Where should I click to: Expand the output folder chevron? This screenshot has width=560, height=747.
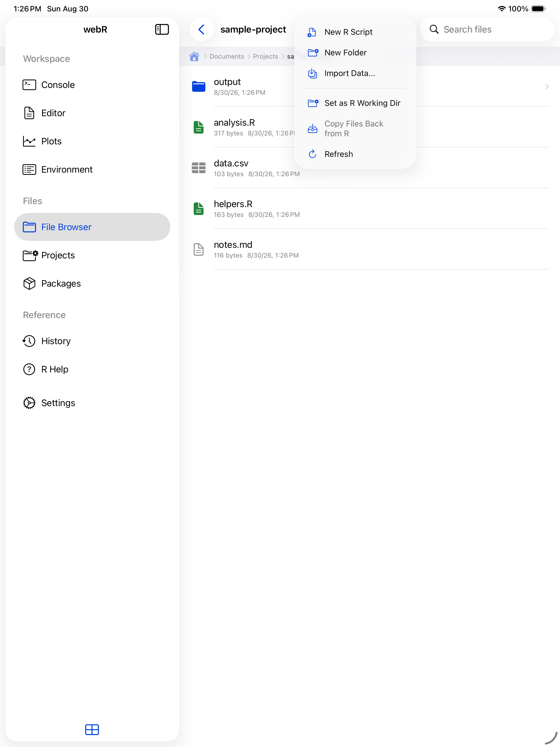[x=547, y=87]
